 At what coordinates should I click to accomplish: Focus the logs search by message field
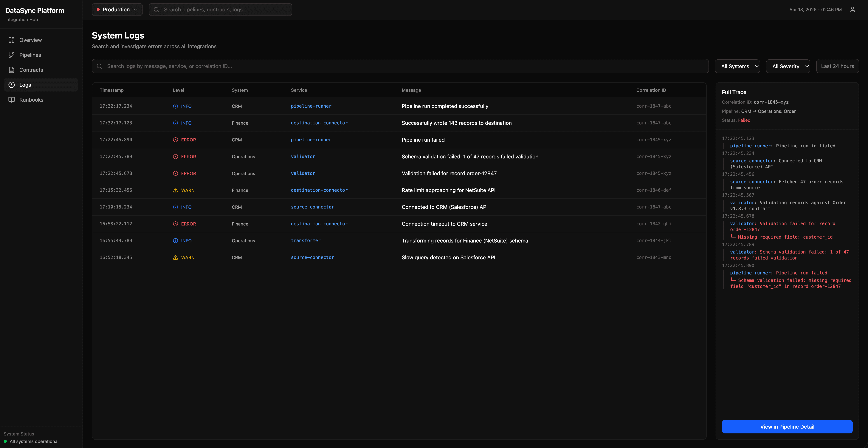(x=400, y=66)
